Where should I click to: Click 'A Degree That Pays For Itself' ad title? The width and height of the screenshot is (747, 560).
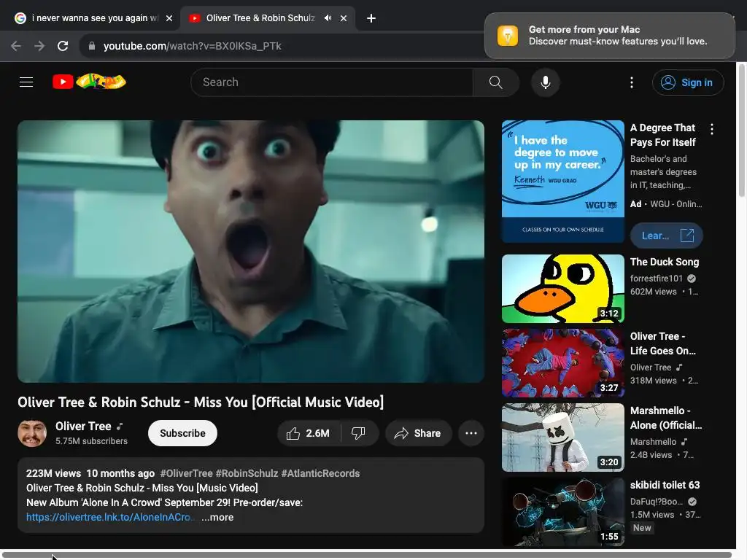tap(662, 135)
